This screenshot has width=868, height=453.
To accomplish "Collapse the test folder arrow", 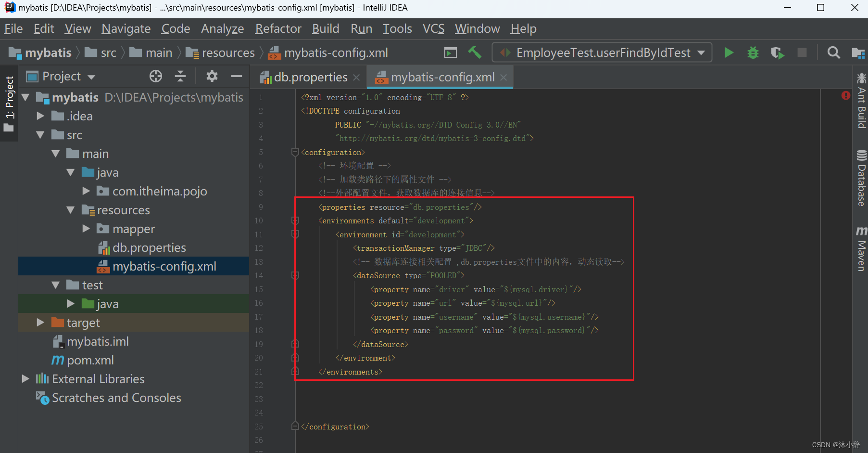I will tap(55, 285).
